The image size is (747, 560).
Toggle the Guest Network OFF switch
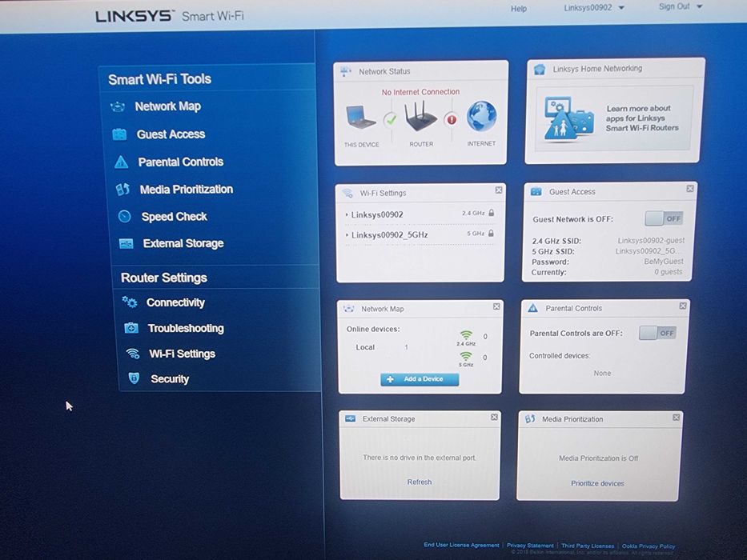pos(664,218)
